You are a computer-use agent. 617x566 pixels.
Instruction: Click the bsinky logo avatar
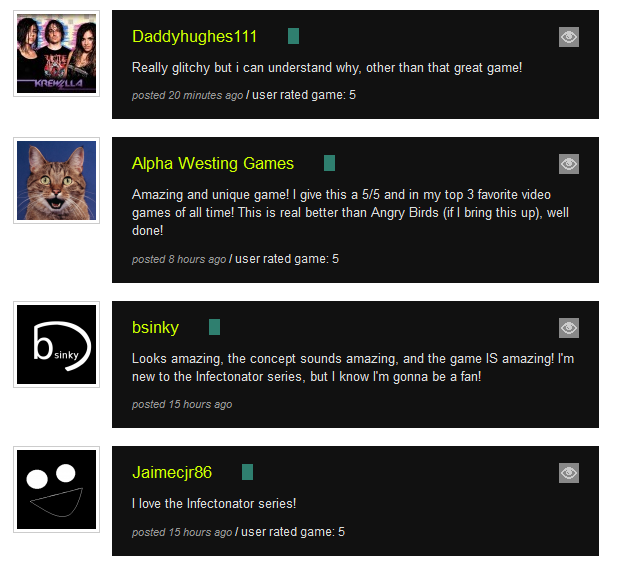56,344
